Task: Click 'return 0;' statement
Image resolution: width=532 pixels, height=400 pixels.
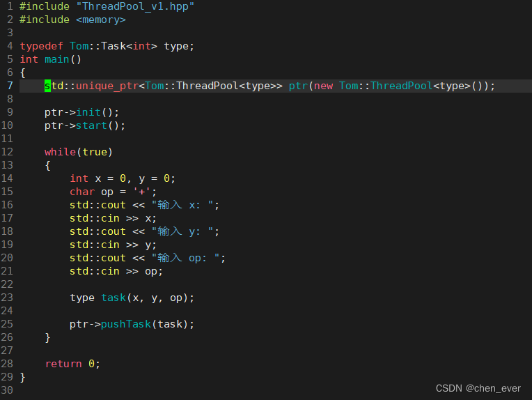Action: (72, 364)
